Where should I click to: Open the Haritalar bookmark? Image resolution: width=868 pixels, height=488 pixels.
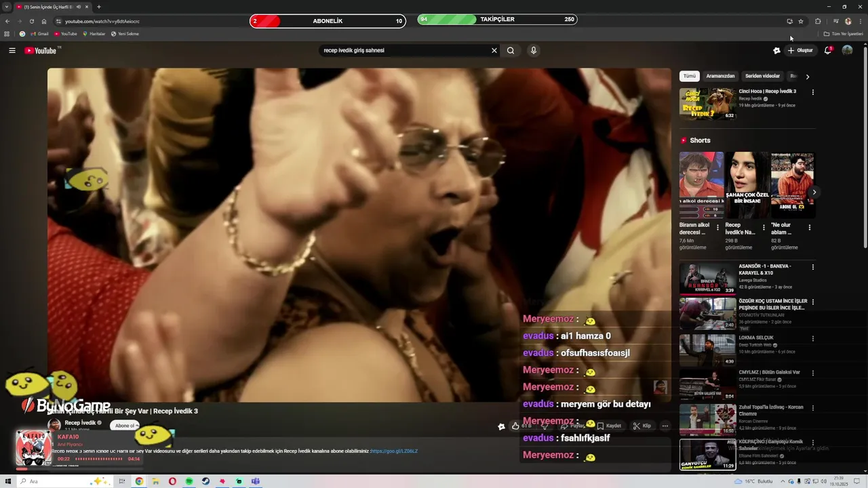click(x=94, y=34)
